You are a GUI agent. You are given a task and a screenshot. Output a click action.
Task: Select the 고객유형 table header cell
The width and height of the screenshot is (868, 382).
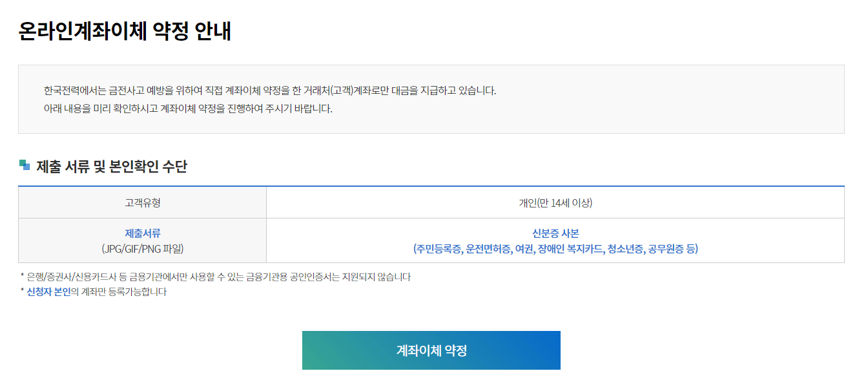point(143,203)
